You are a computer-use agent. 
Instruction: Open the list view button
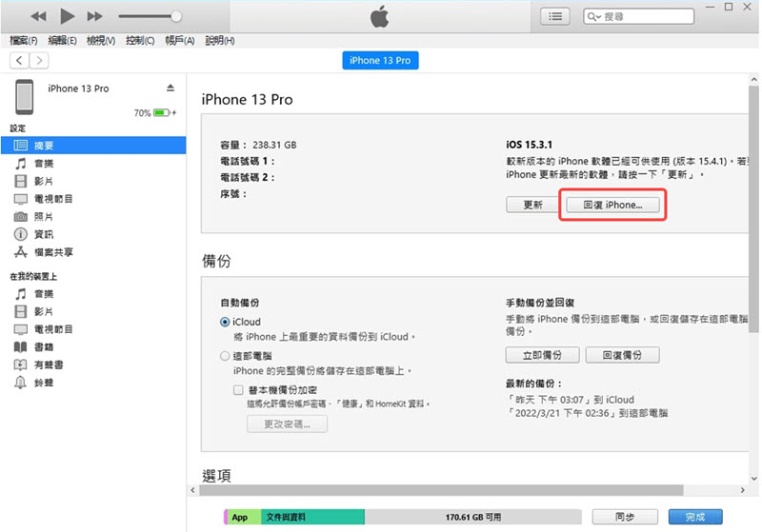coord(555,16)
